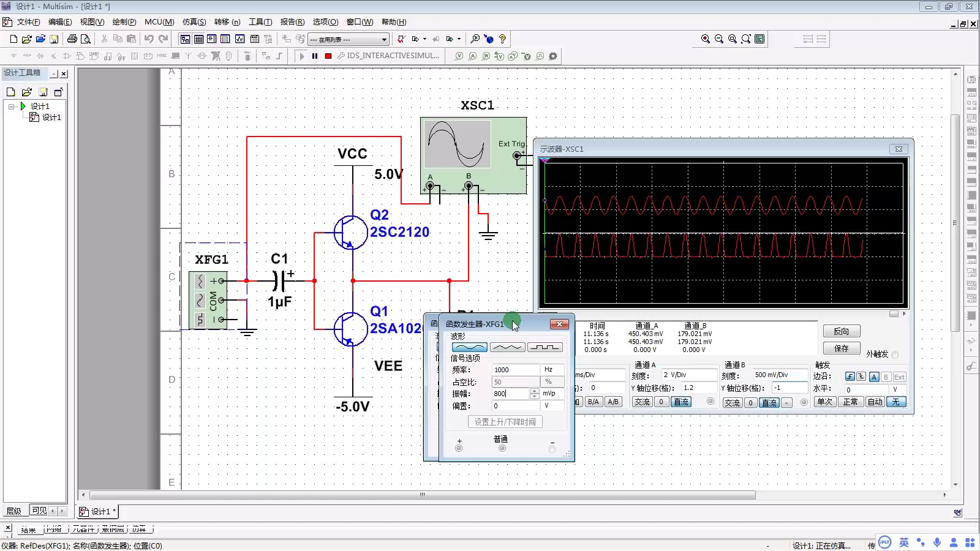Screen dimensions: 980x551
Task: Open the in-use list (在用列表) dropdown
Action: pyautogui.click(x=384, y=39)
